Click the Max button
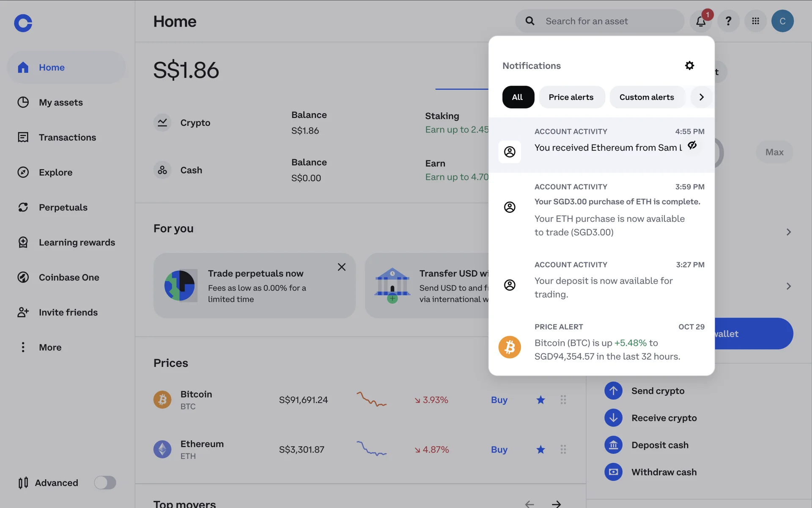 pyautogui.click(x=774, y=152)
